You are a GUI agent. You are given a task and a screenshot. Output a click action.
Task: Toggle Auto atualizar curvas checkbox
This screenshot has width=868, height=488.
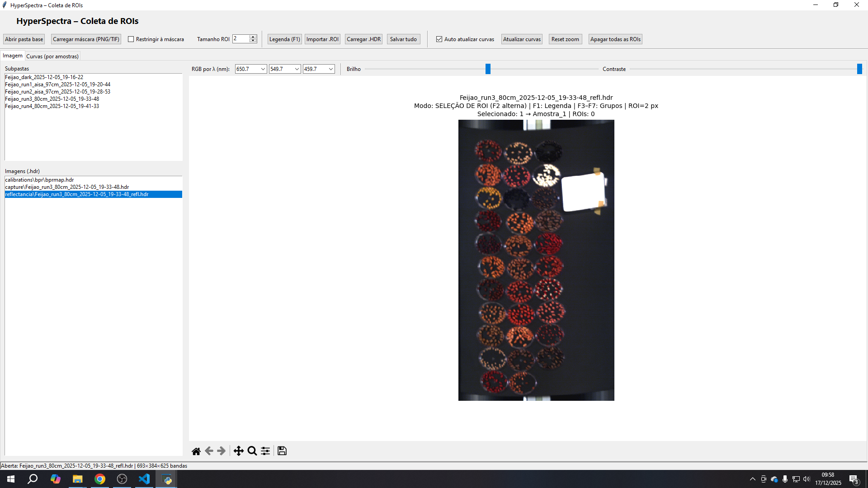tap(439, 39)
